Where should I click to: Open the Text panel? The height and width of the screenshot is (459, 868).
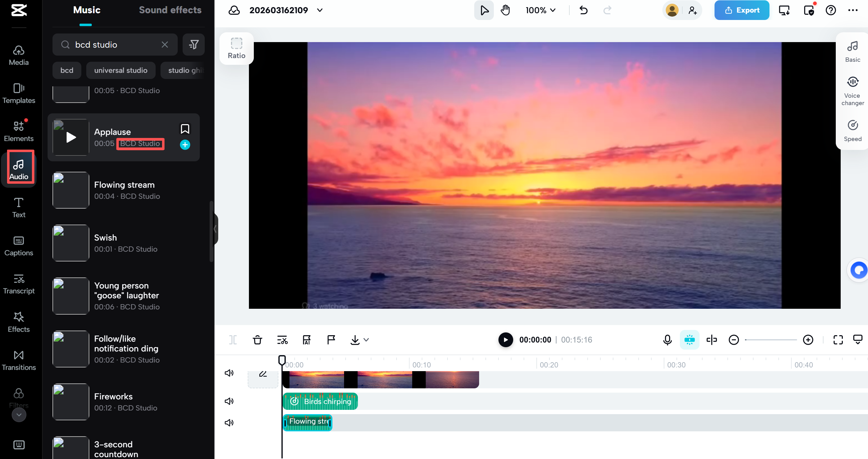18,207
